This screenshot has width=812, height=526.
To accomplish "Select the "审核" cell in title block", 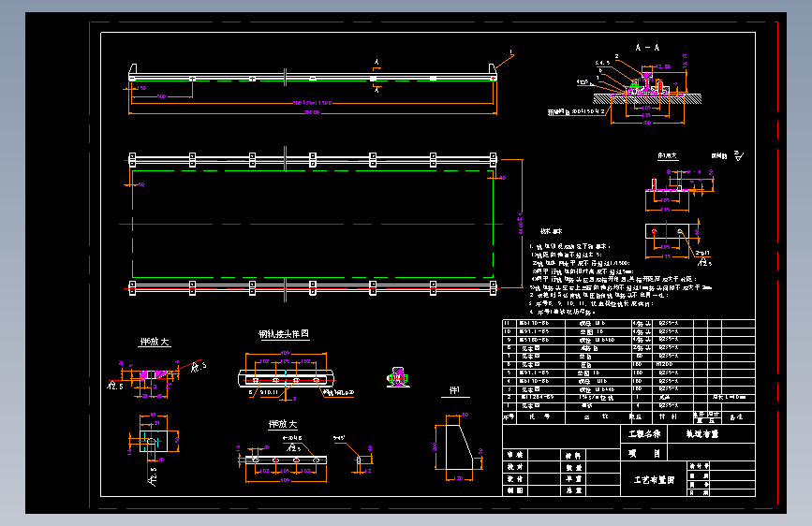I will pyautogui.click(x=515, y=455).
